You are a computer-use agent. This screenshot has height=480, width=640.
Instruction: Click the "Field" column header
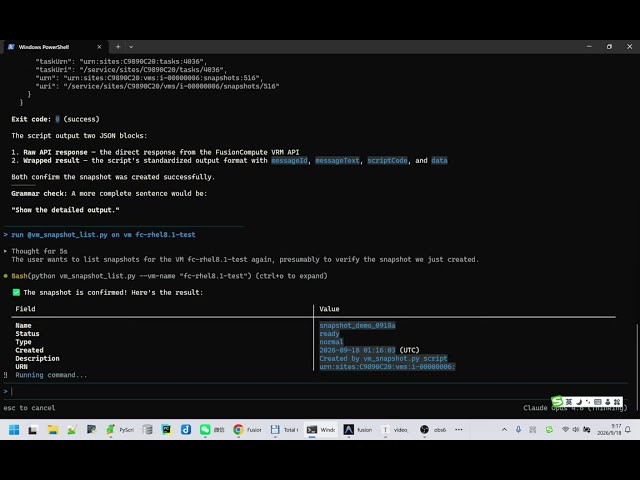point(25,309)
